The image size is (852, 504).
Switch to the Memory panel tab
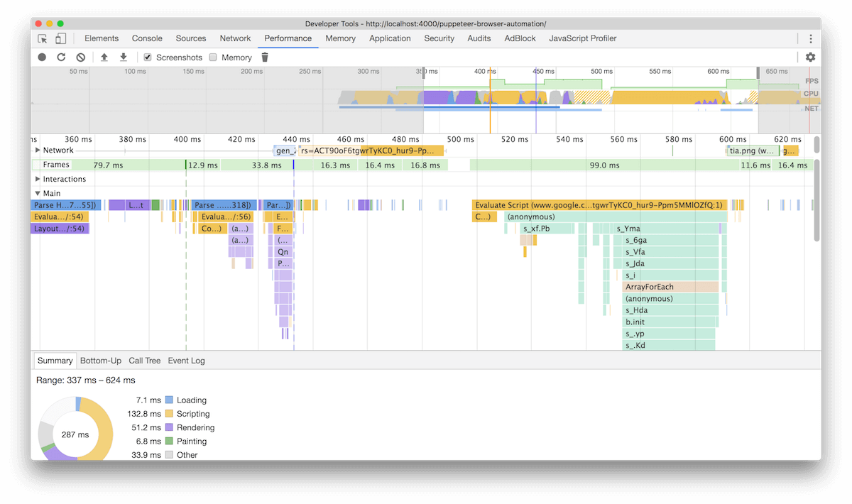click(x=340, y=38)
